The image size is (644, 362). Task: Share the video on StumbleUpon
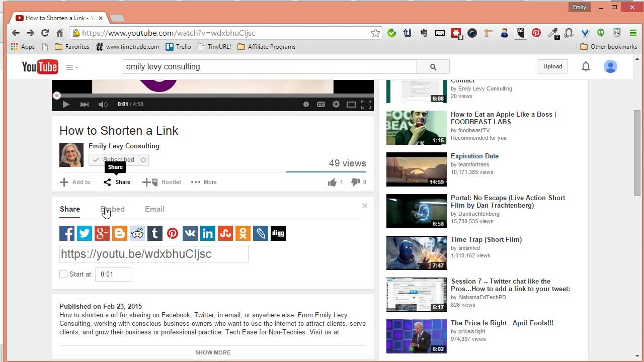[x=225, y=233]
